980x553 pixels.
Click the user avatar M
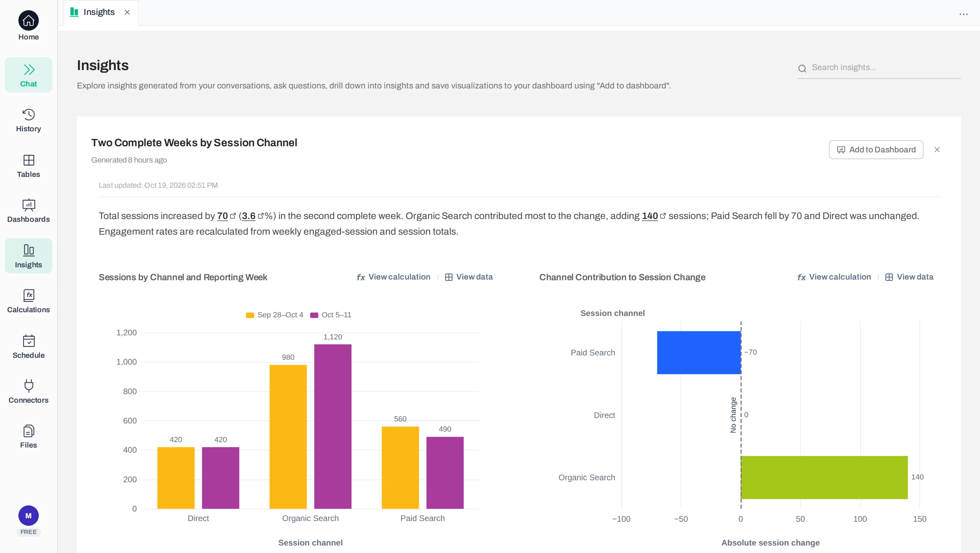coord(29,516)
